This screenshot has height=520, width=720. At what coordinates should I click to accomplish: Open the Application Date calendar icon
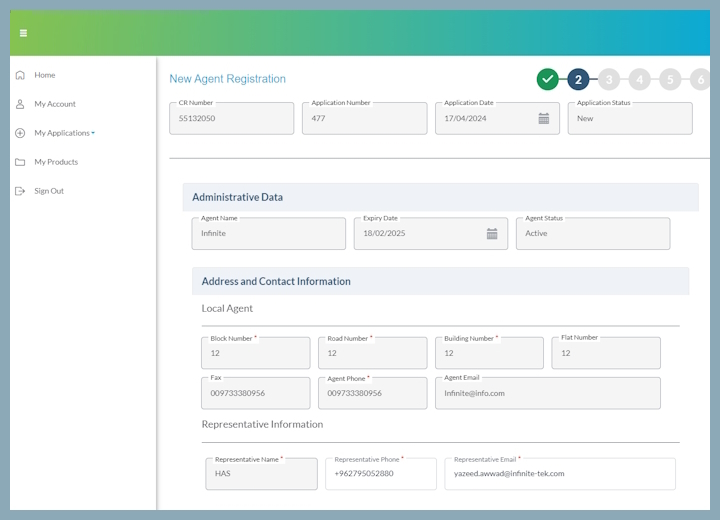pyautogui.click(x=544, y=119)
